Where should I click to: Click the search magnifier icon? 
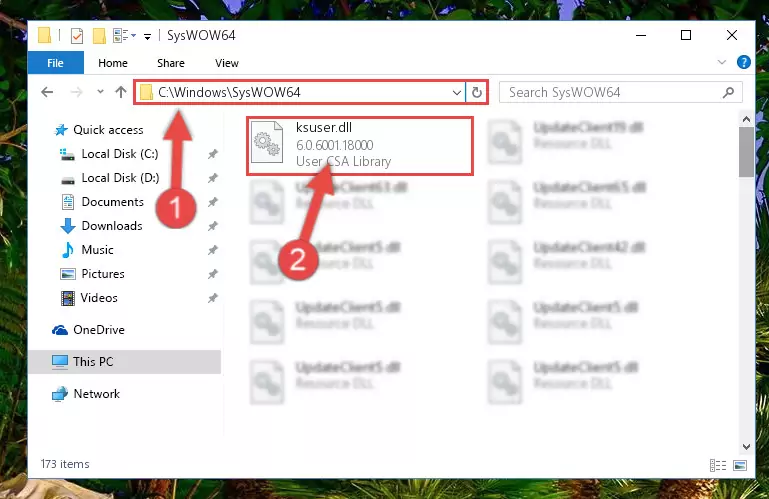(728, 92)
